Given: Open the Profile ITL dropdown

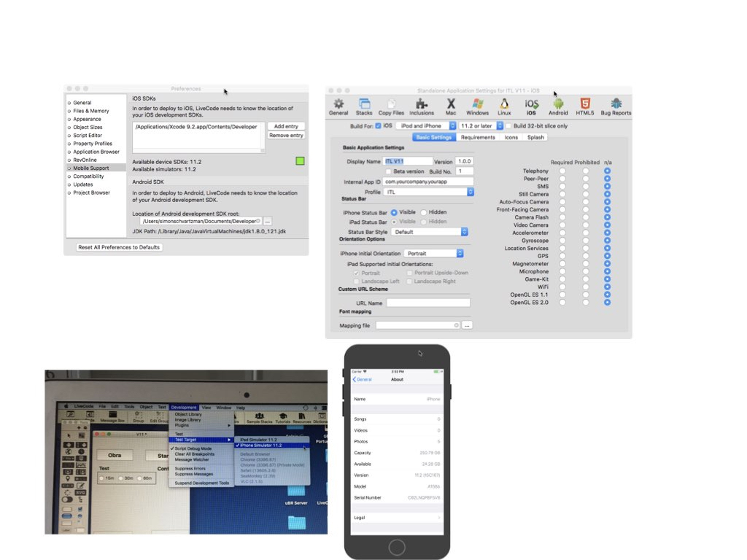Looking at the screenshot, I should pos(428,192).
